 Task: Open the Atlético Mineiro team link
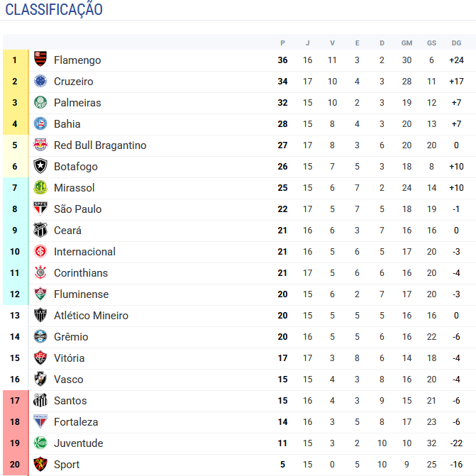pos(91,316)
